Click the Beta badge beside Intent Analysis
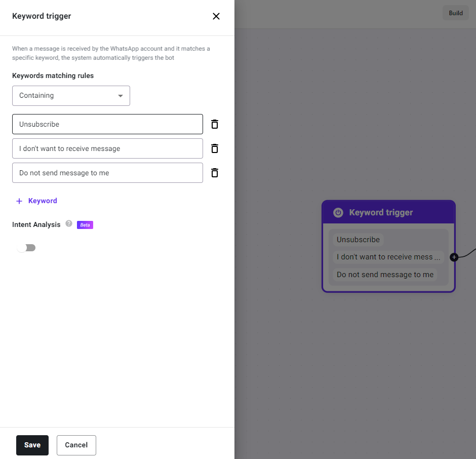 pyautogui.click(x=85, y=225)
